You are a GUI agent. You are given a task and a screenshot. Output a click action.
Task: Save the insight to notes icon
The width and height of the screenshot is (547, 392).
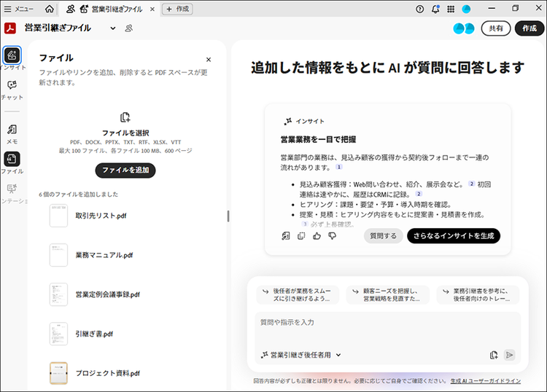[x=286, y=236]
